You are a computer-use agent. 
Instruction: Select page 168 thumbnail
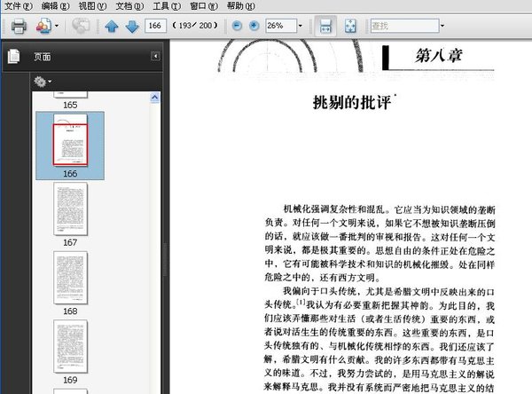click(x=70, y=278)
